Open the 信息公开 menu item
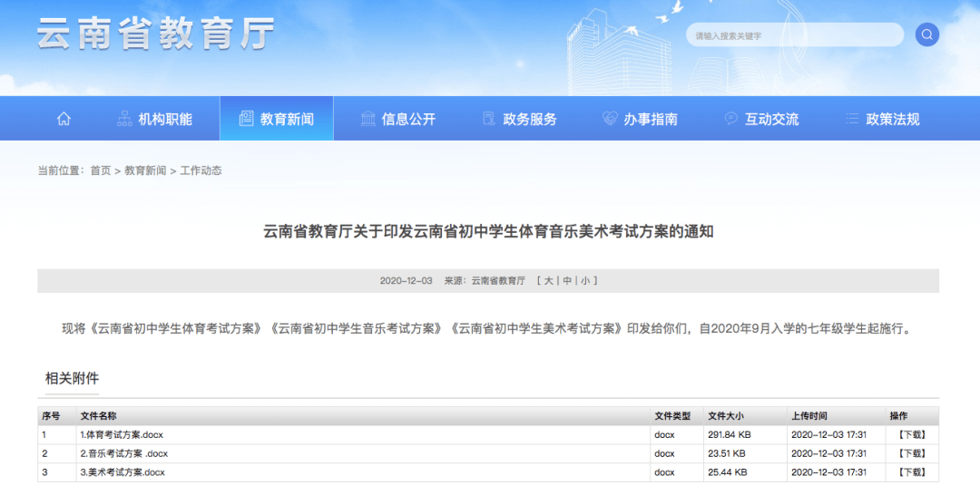 click(x=408, y=119)
